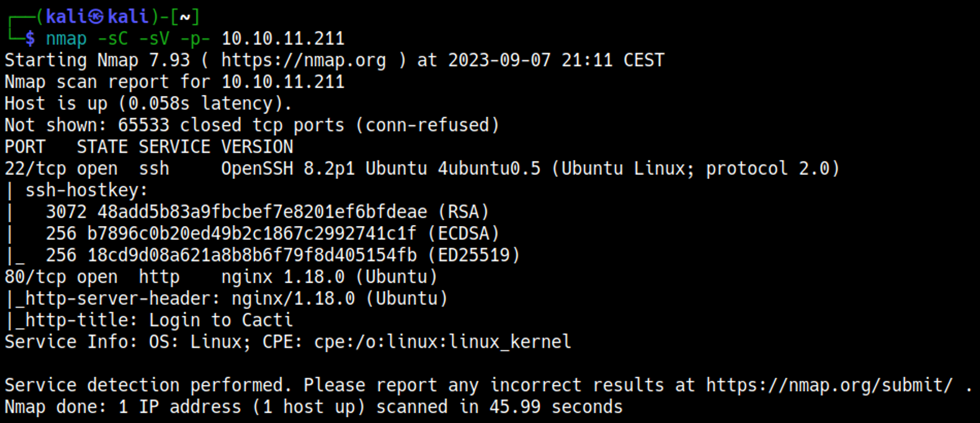
Task: Click the VERSION column header
Action: [257, 147]
